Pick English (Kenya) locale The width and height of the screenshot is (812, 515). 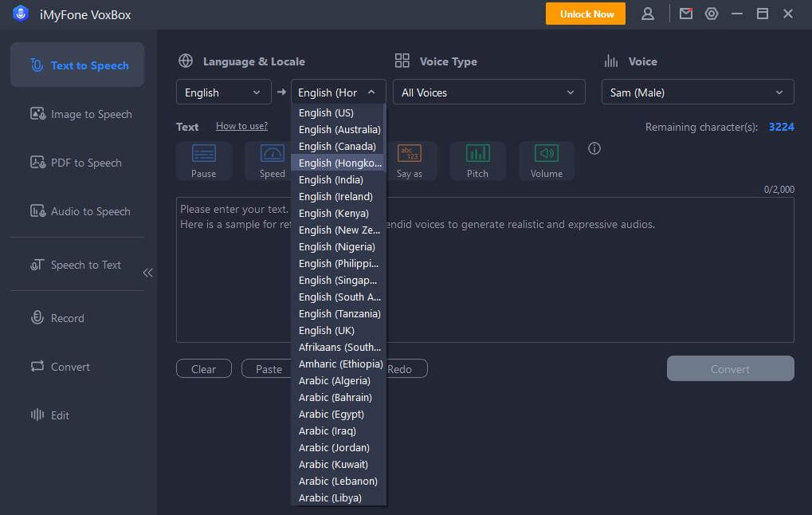click(x=338, y=213)
